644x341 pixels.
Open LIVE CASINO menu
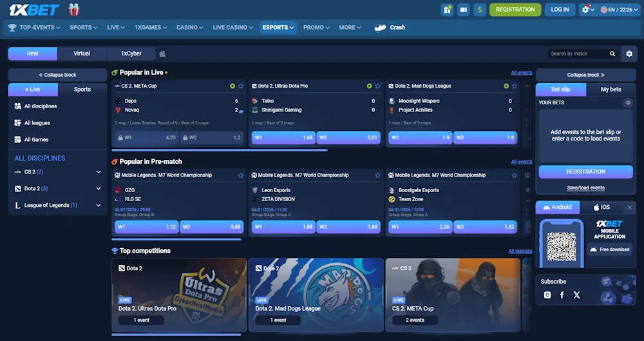point(233,28)
